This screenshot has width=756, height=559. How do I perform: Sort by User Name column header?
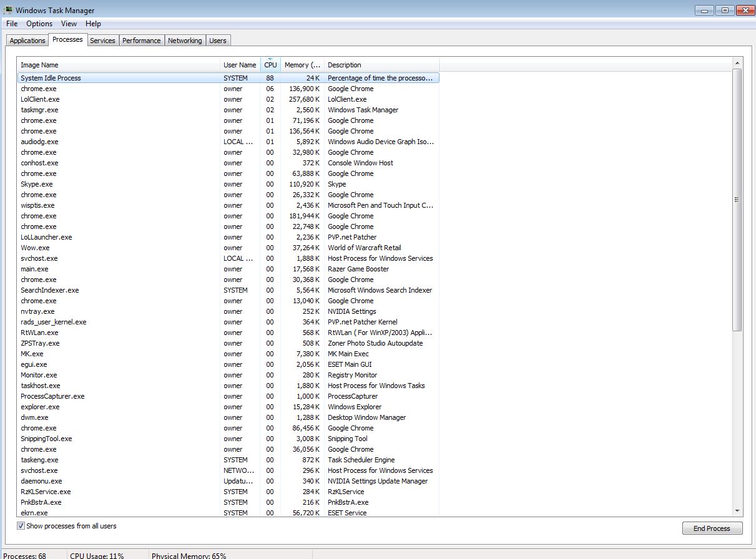(x=240, y=65)
